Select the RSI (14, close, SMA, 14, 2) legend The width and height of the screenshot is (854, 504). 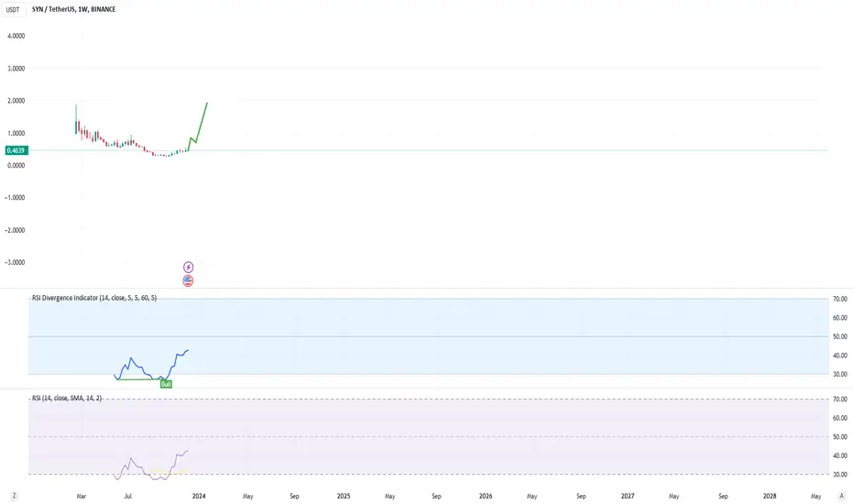(x=67, y=398)
